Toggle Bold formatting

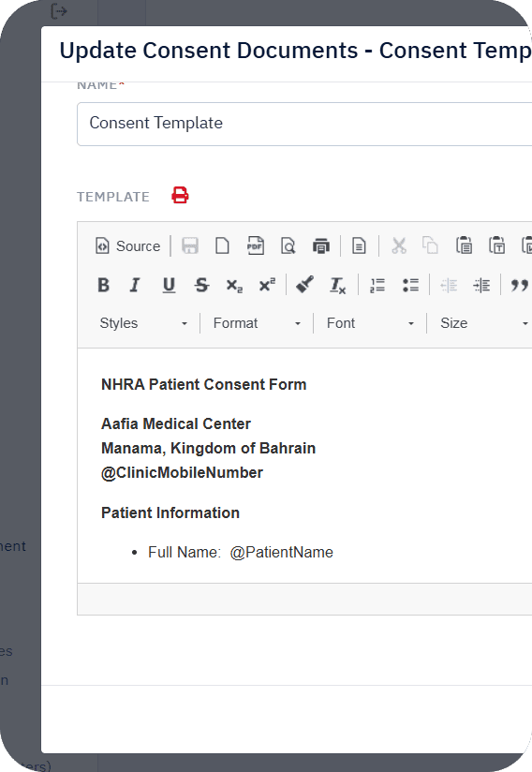(103, 285)
